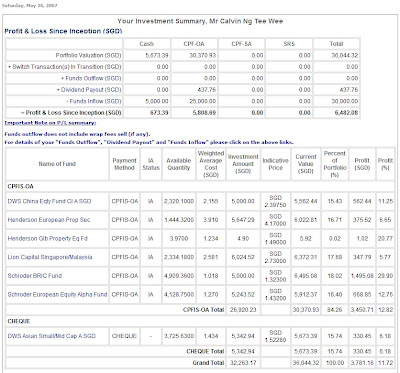Open DWS Asian Small/Mid Cap A SGD link

click(x=52, y=336)
